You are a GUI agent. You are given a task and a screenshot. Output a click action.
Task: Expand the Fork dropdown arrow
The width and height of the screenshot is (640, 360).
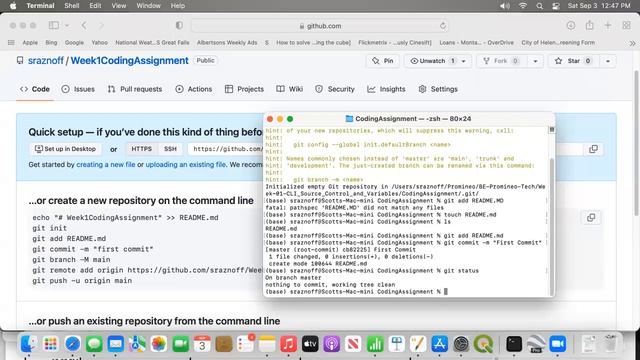pyautogui.click(x=535, y=61)
